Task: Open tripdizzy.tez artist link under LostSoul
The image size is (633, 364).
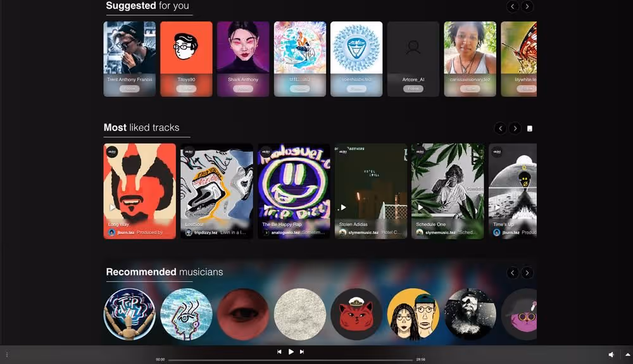Action: click(206, 232)
